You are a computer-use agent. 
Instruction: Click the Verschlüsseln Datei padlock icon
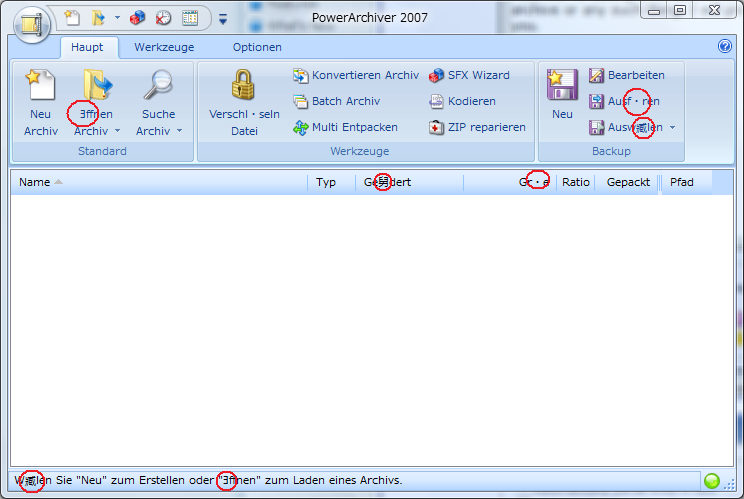click(243, 85)
